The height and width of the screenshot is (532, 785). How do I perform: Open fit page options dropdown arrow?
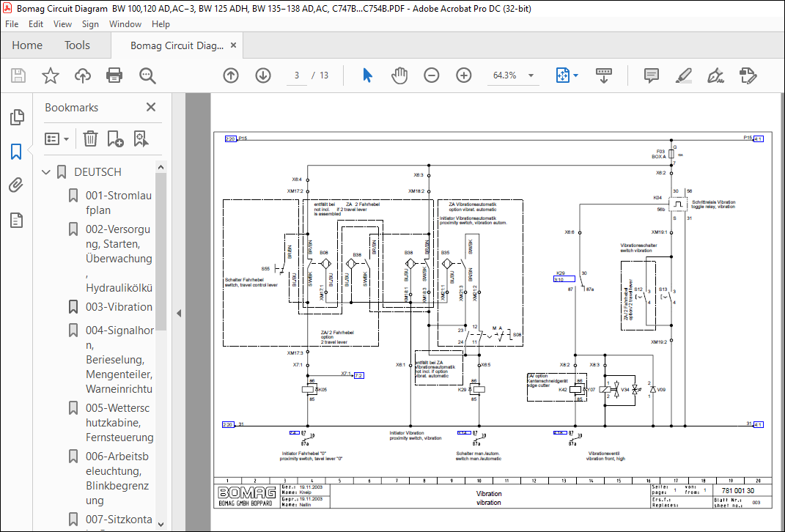click(575, 75)
